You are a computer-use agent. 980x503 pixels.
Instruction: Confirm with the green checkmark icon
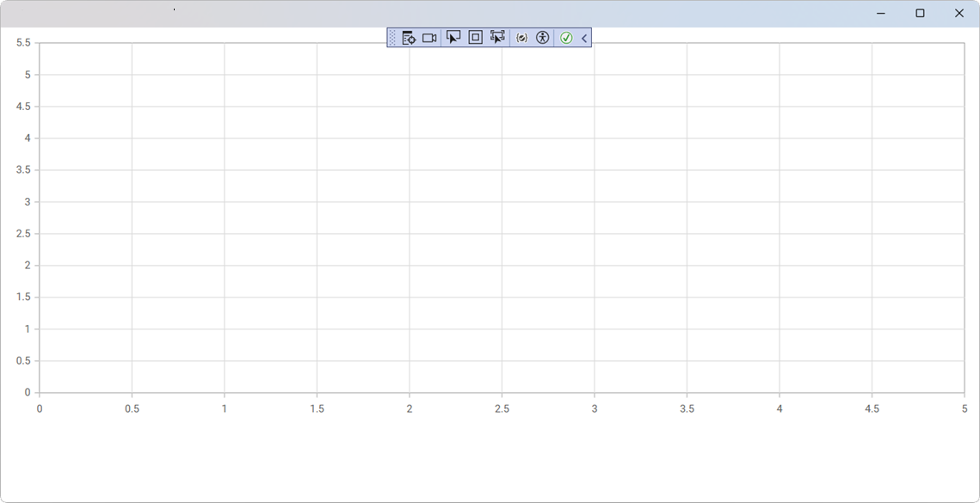(x=565, y=38)
